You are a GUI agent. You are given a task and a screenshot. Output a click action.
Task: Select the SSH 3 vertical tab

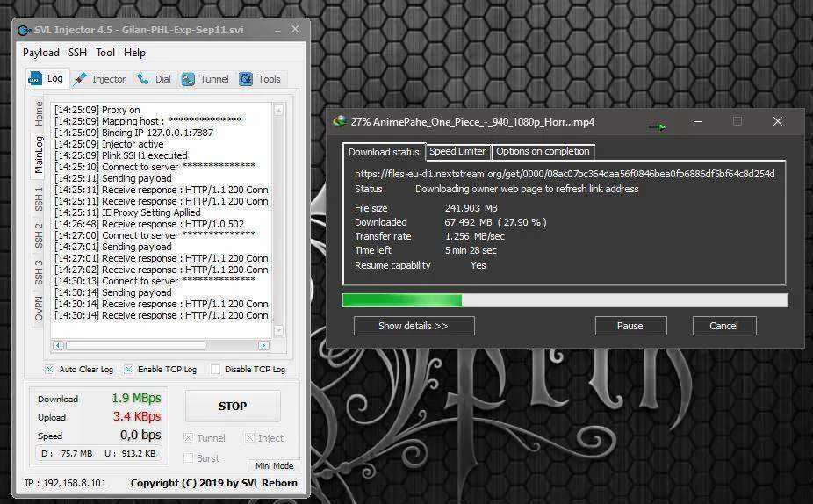pos(39,271)
